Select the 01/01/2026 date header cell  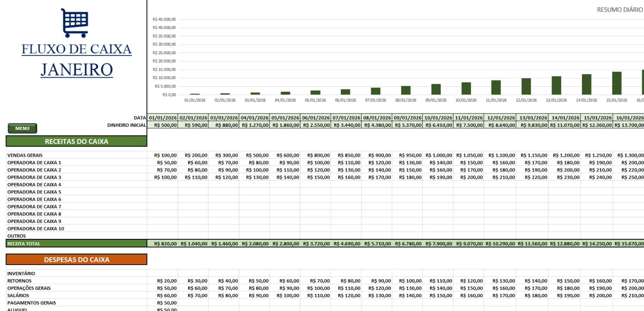(162, 118)
